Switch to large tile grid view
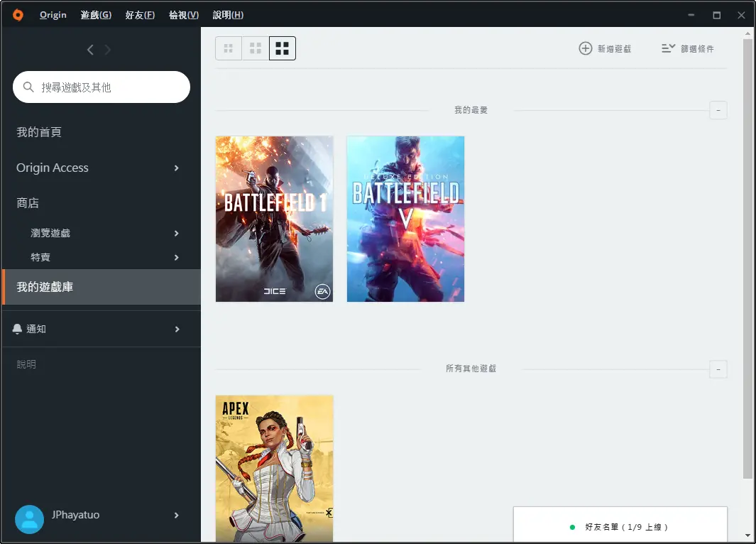 tap(282, 48)
